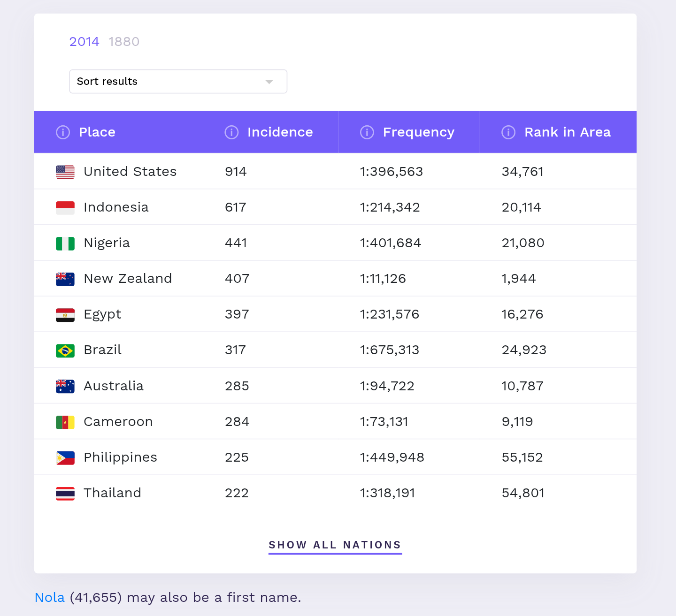Viewport: 676px width, 616px height.
Task: Click the Philippines incidence value 225
Action: pos(237,457)
